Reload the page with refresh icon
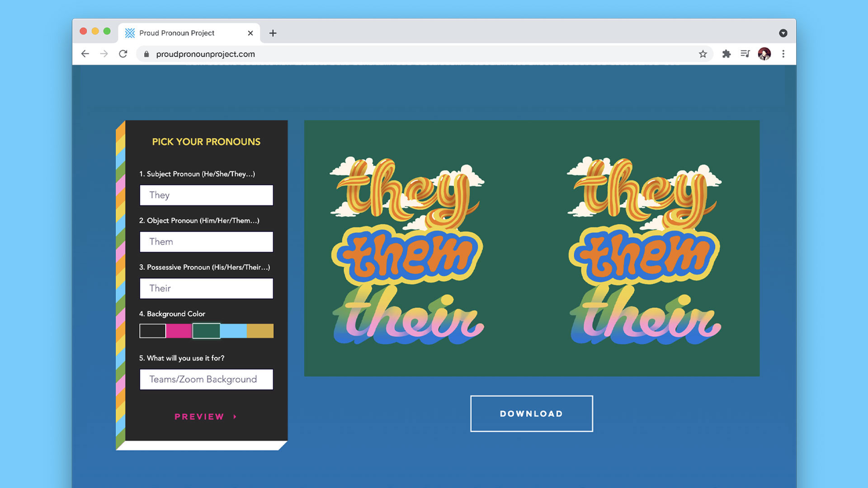 [123, 54]
